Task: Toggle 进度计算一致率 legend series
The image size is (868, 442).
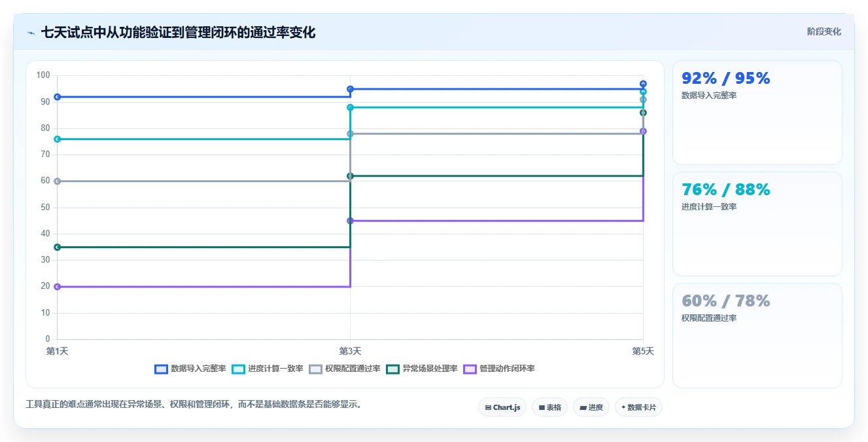Action: tap(268, 369)
